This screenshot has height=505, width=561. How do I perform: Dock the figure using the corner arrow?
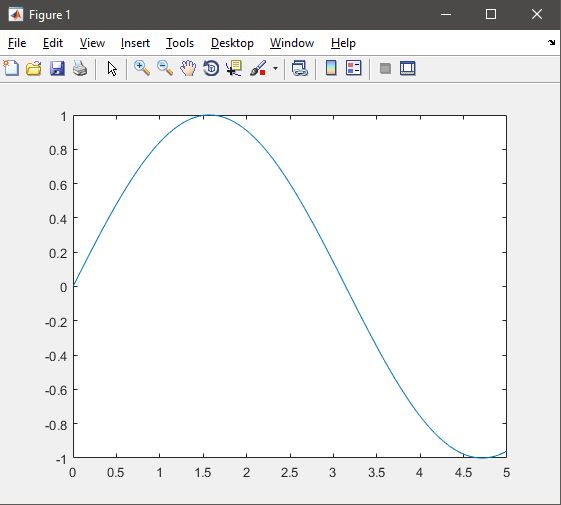551,43
